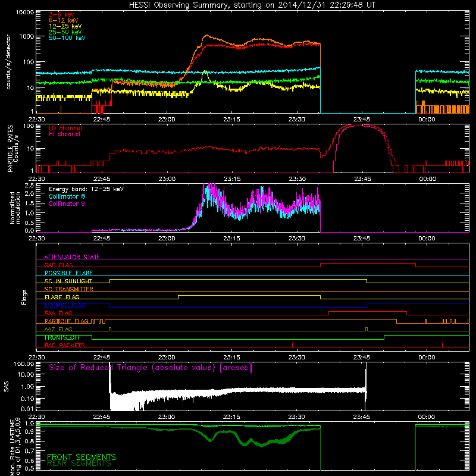Click the 10000 tick on count-rate axis

25,12
